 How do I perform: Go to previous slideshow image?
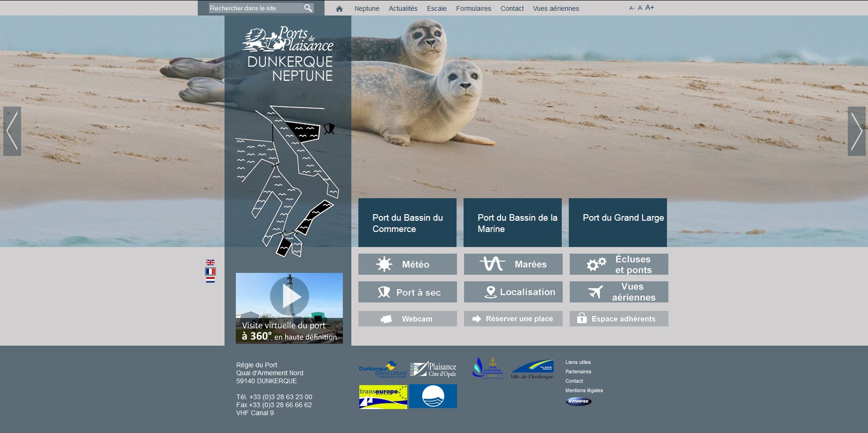[x=12, y=131]
